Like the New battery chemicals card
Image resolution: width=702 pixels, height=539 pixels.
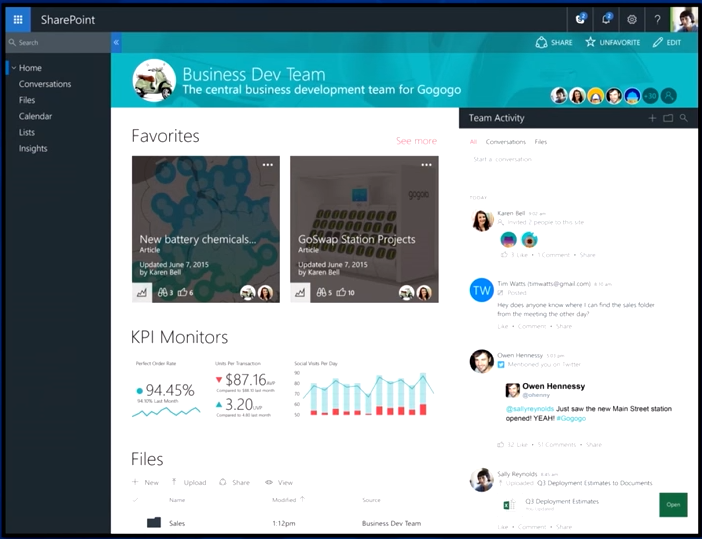[x=185, y=293]
